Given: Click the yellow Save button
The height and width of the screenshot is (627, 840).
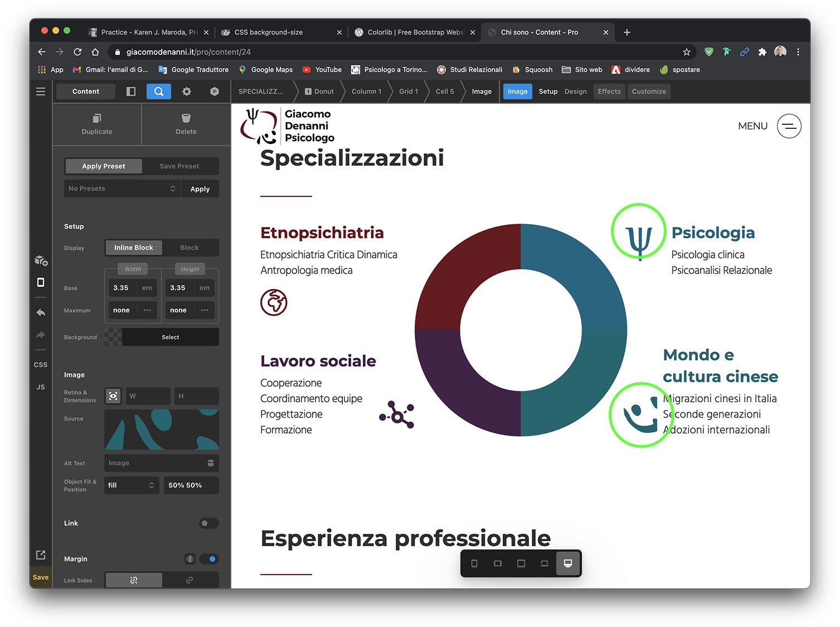Looking at the screenshot, I should click(x=41, y=577).
